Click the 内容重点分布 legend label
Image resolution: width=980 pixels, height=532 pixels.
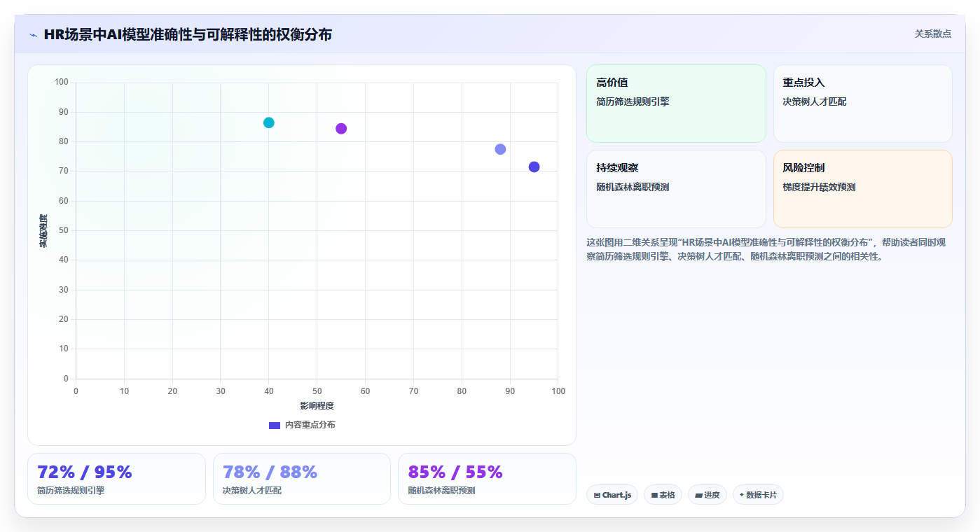point(310,425)
